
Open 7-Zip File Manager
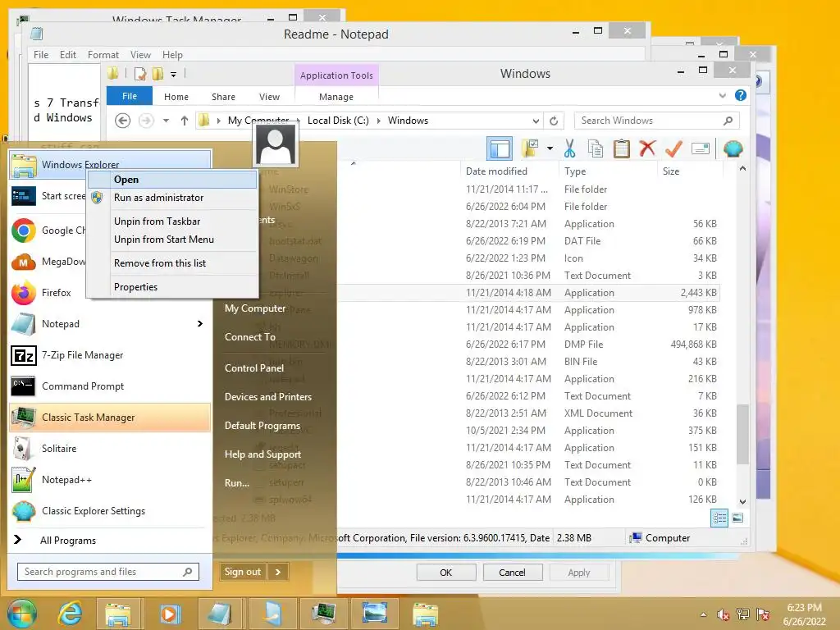[x=110, y=355]
